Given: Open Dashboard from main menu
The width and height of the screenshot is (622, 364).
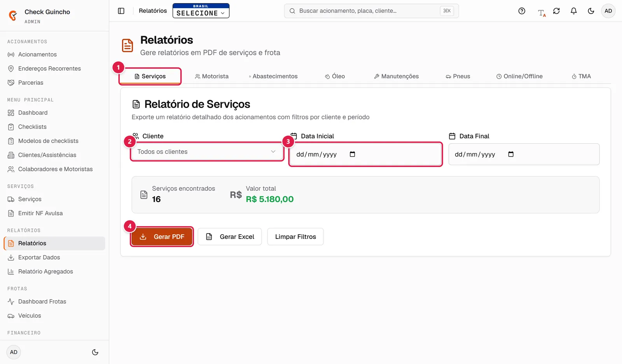Looking at the screenshot, I should tap(54, 113).
